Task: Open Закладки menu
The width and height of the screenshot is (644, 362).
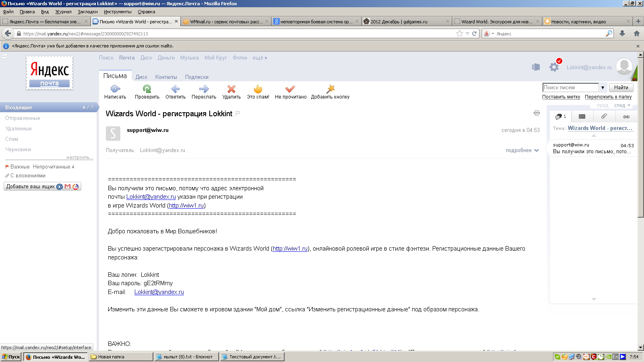Action: [88, 12]
